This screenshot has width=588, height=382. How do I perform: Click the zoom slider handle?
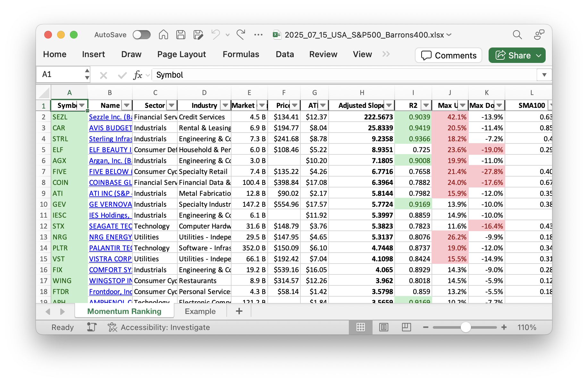pos(466,327)
